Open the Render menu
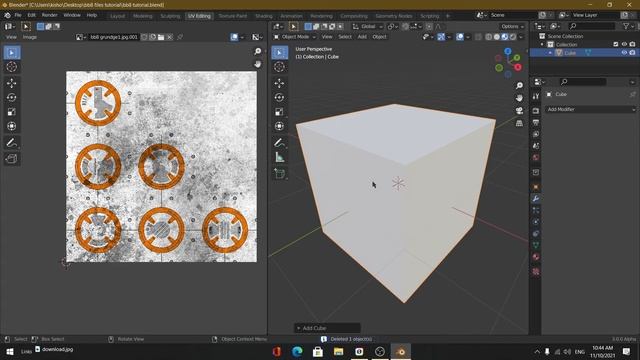The width and height of the screenshot is (640, 360). (x=50, y=15)
